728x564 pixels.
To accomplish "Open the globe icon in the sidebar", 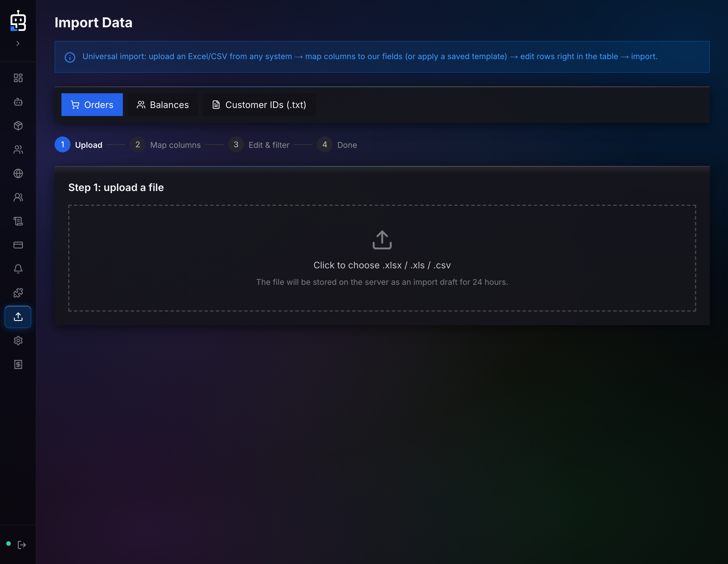I will coord(18,174).
